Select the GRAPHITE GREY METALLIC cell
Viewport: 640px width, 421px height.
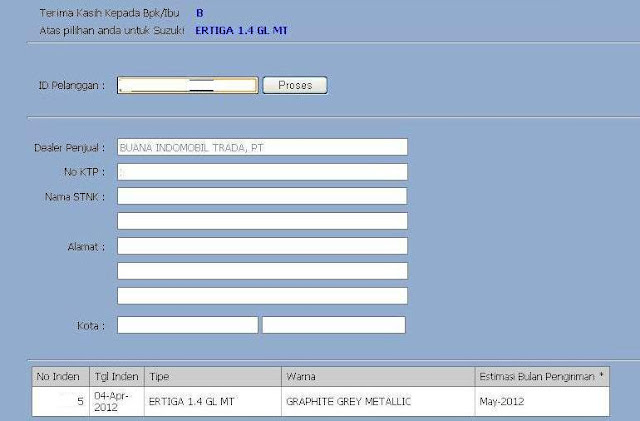pos(378,401)
